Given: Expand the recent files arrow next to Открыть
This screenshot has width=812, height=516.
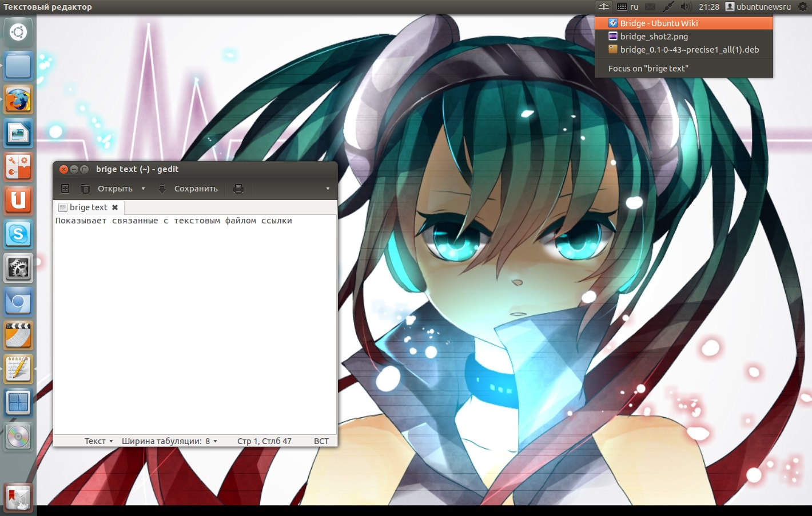Looking at the screenshot, I should coord(143,189).
